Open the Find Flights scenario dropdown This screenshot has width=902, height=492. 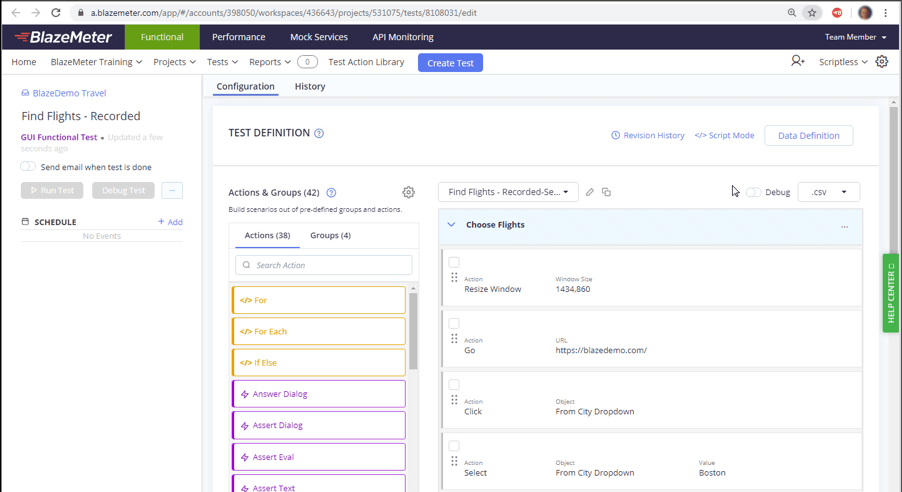[x=508, y=192]
